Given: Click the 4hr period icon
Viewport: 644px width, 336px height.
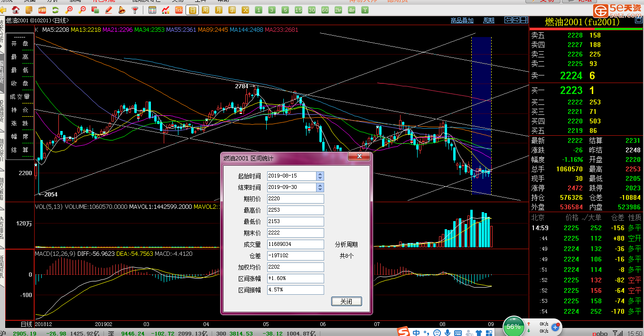Looking at the screenshot, I should 352,10.
